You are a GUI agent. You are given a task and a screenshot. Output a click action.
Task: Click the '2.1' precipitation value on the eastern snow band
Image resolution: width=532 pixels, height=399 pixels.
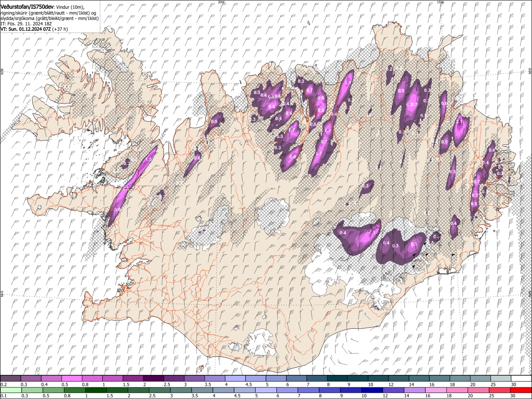[459, 122]
